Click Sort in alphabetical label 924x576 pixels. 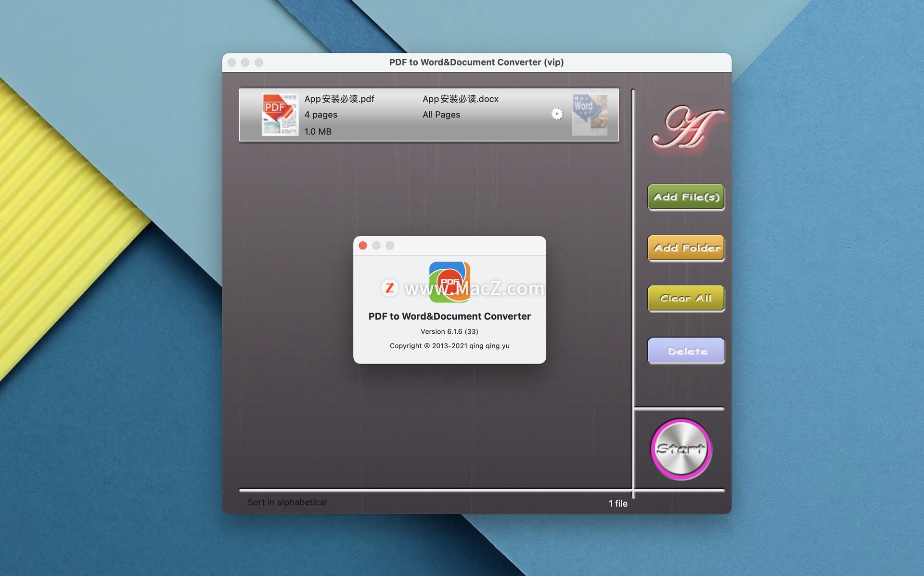pyautogui.click(x=287, y=502)
